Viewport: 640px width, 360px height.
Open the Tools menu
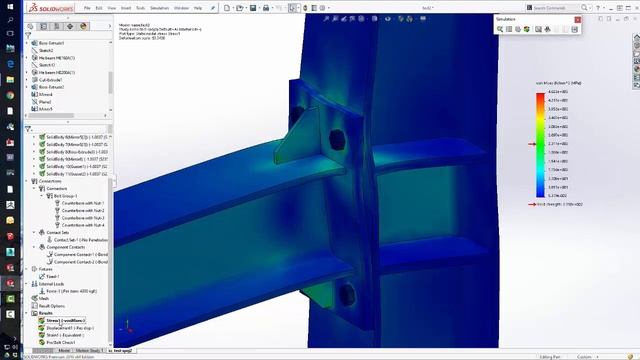[140, 8]
